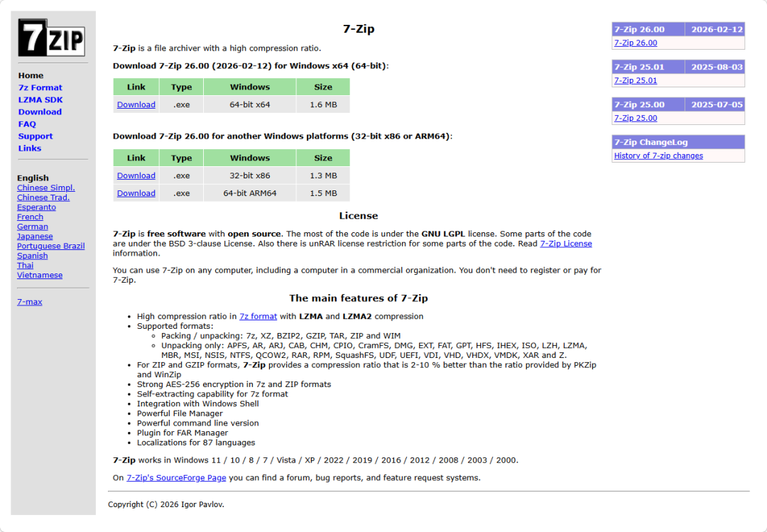The image size is (767, 532).
Task: Open the 7z Format sidebar page
Action: tap(40, 87)
